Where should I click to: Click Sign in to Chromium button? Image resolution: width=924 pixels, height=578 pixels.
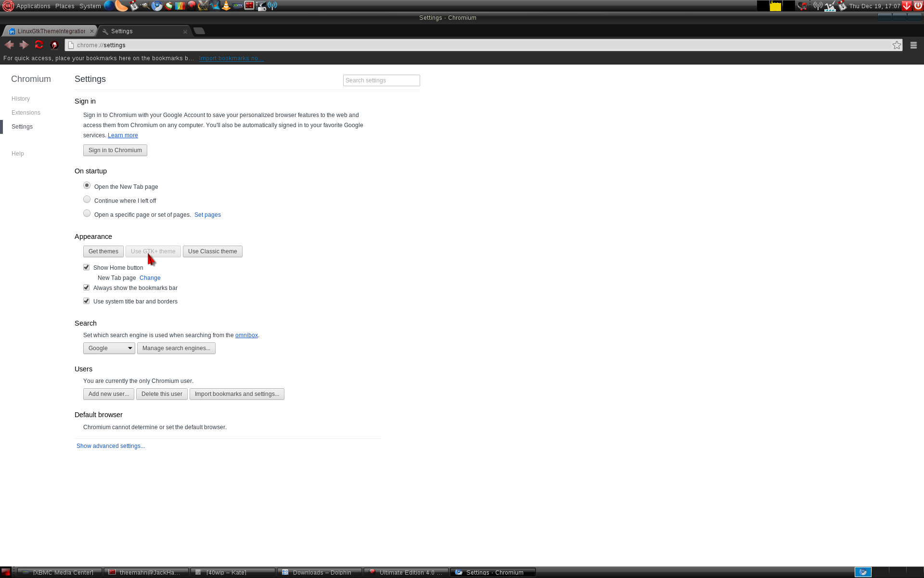[x=115, y=150]
